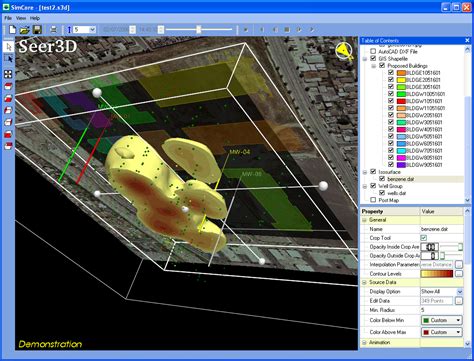Image resolution: width=474 pixels, height=361 pixels.
Task: Click the fifth red cube view icon
Action: coord(8,134)
